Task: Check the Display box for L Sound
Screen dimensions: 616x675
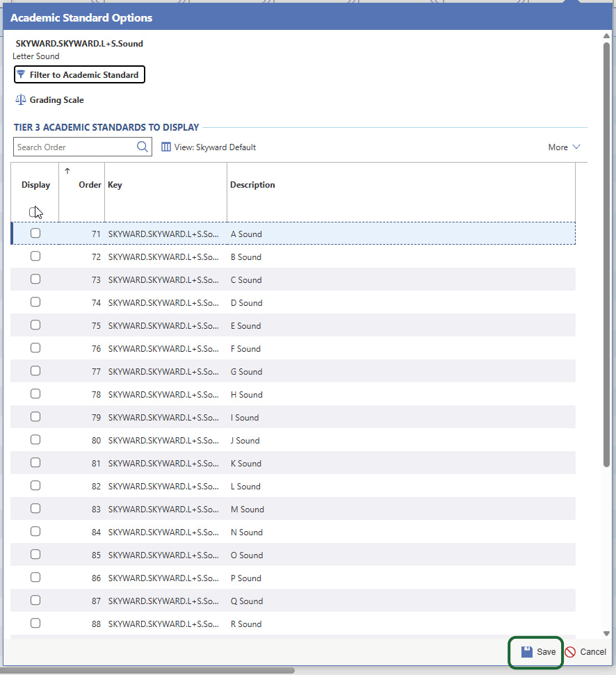Action: (35, 486)
